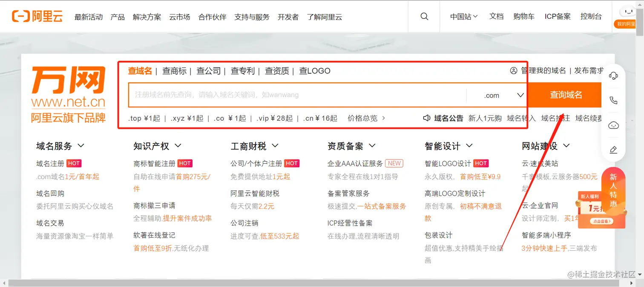Expand the 知识产权 category chevron
Viewport: 644px width, 287px height.
tap(178, 146)
